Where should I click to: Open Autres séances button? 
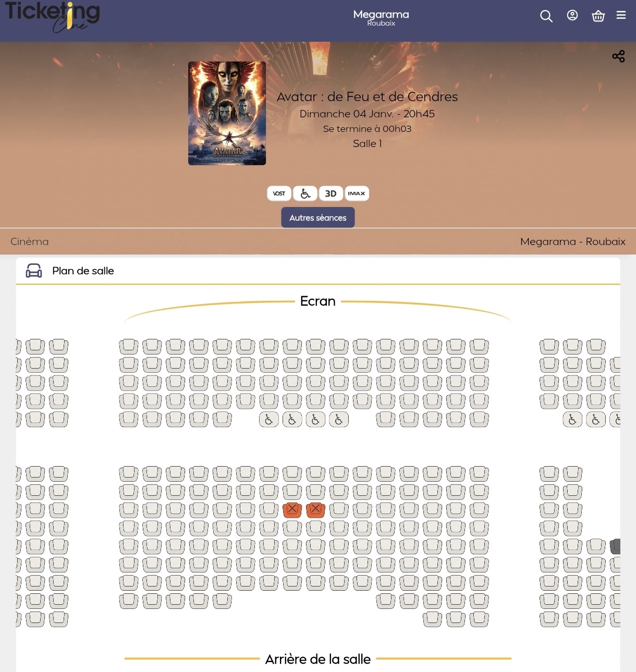318,217
